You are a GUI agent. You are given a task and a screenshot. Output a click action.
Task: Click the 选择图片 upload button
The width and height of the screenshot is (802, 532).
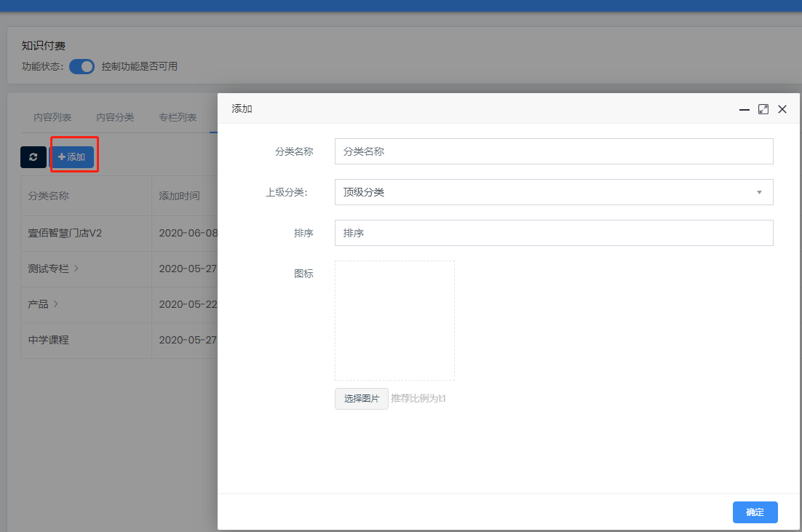pos(361,399)
